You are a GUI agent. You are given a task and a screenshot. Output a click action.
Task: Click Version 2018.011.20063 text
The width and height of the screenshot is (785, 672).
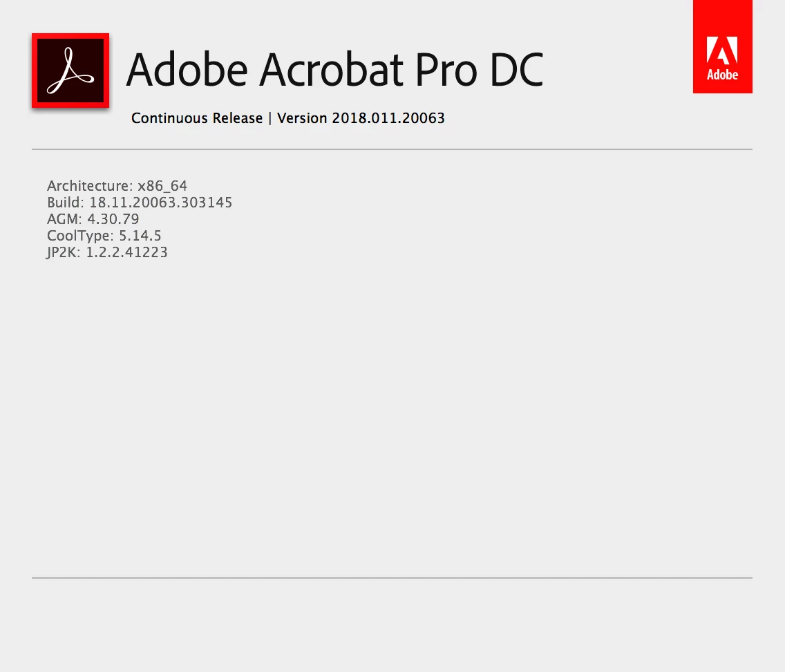tap(361, 118)
